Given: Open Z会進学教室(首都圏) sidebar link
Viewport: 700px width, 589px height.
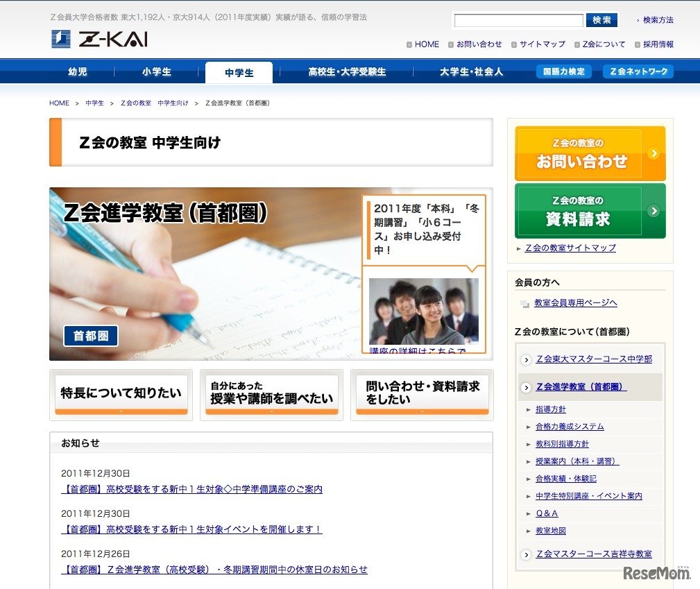Looking at the screenshot, I should tap(581, 387).
